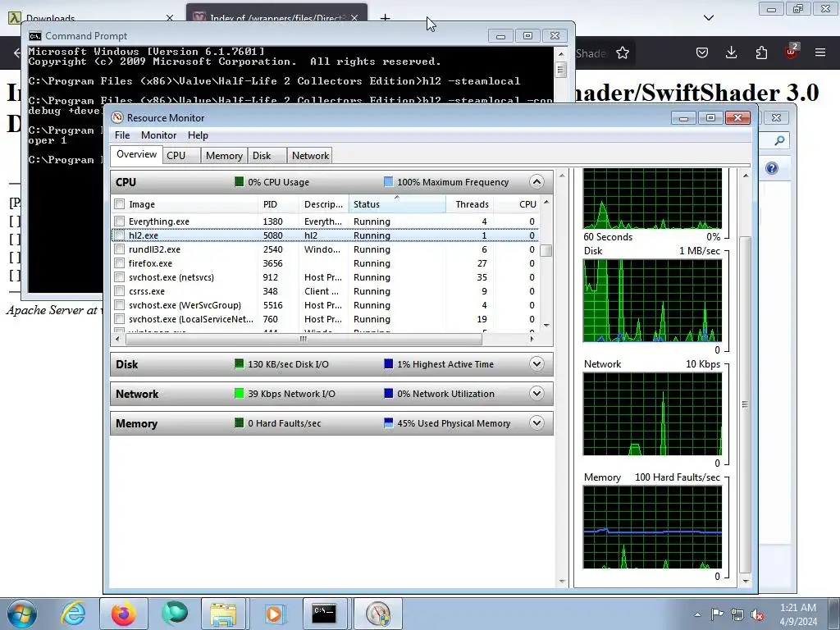
Task: Close the Index of /wrappers tab
Action: [354, 18]
